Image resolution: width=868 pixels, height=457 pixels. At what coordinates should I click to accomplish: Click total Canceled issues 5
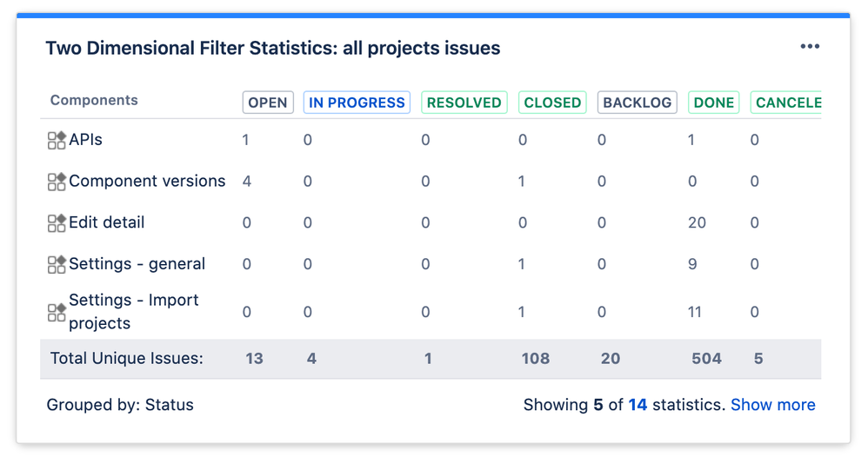point(758,359)
